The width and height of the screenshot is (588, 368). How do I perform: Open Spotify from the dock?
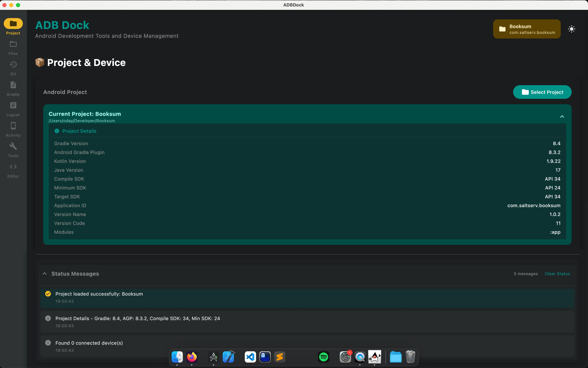pos(323,357)
